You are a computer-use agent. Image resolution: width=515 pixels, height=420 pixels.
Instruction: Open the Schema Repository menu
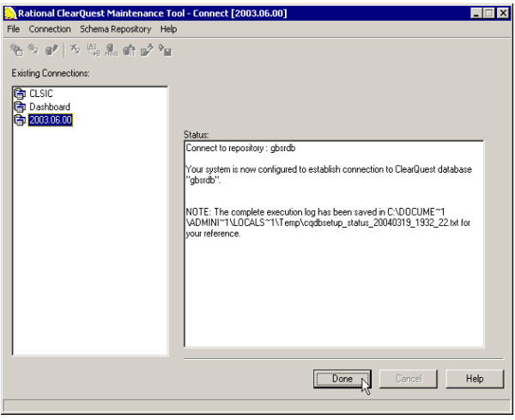point(116,29)
